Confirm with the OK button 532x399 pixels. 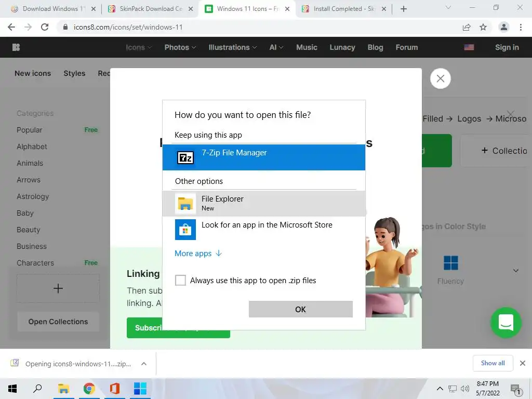(x=301, y=309)
